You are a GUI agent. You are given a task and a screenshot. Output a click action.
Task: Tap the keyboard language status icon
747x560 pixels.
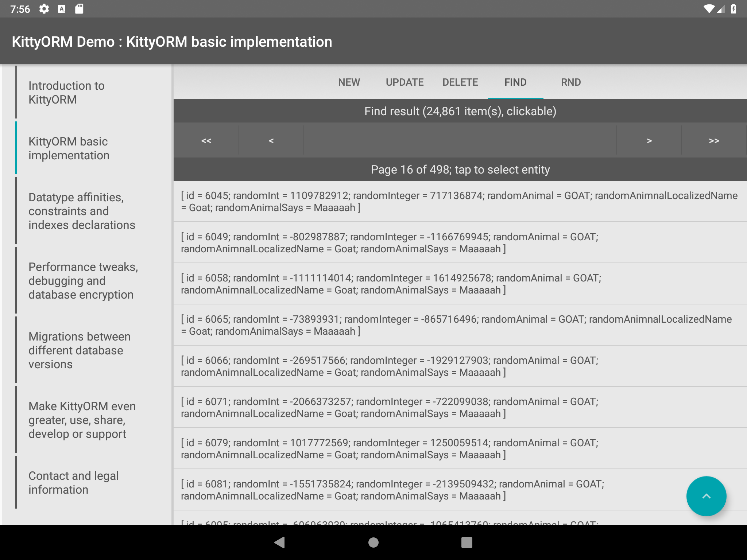click(x=62, y=9)
